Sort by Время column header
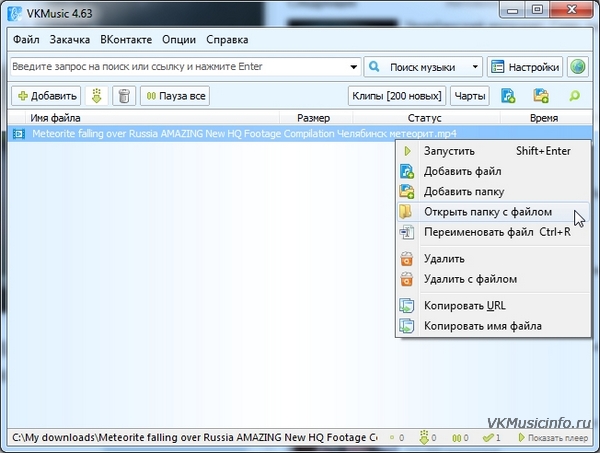This screenshot has height=453, width=600. 546,118
